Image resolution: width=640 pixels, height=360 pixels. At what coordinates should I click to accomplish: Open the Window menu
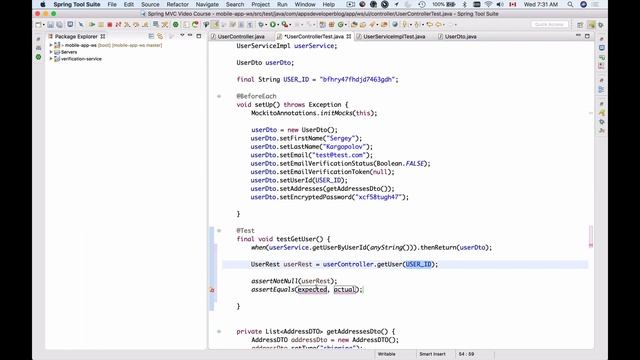point(305,4)
